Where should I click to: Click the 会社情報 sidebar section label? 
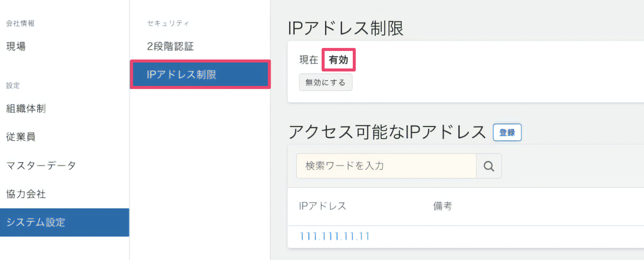click(x=20, y=23)
